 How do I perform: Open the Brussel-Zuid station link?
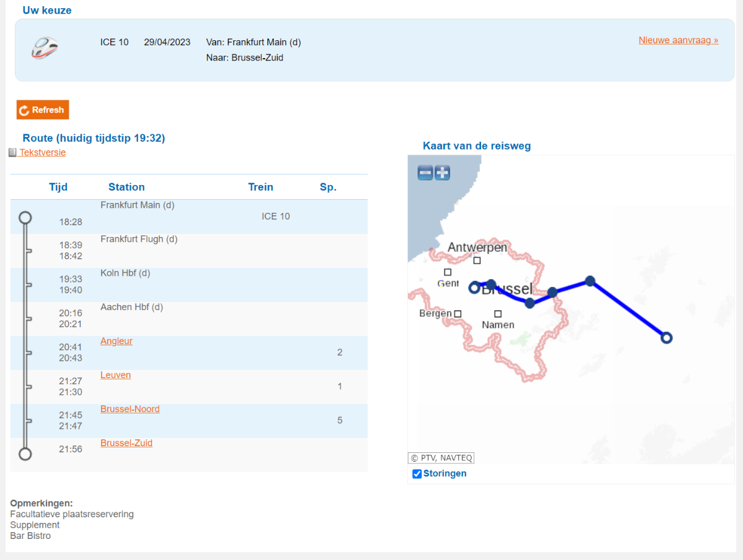tap(126, 443)
